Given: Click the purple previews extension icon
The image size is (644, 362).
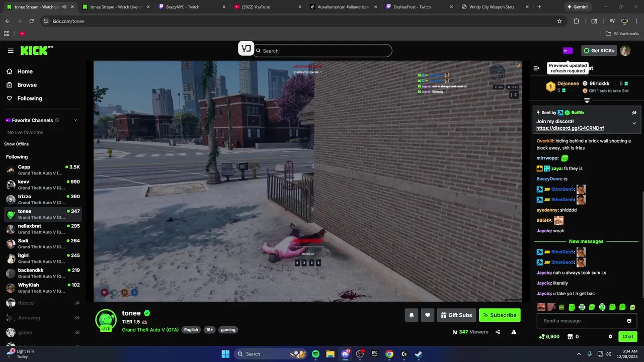Looking at the screenshot, I should [x=568, y=50].
